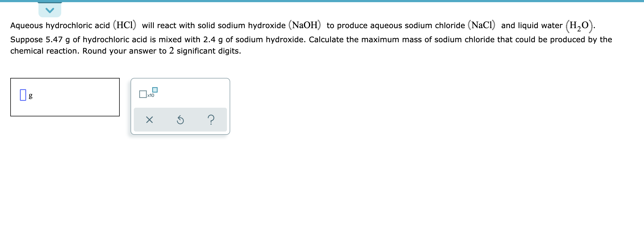Screen dimensions: 644x236
Task: Collapse the question using the chevron arrow
Action: pyautogui.click(x=50, y=10)
